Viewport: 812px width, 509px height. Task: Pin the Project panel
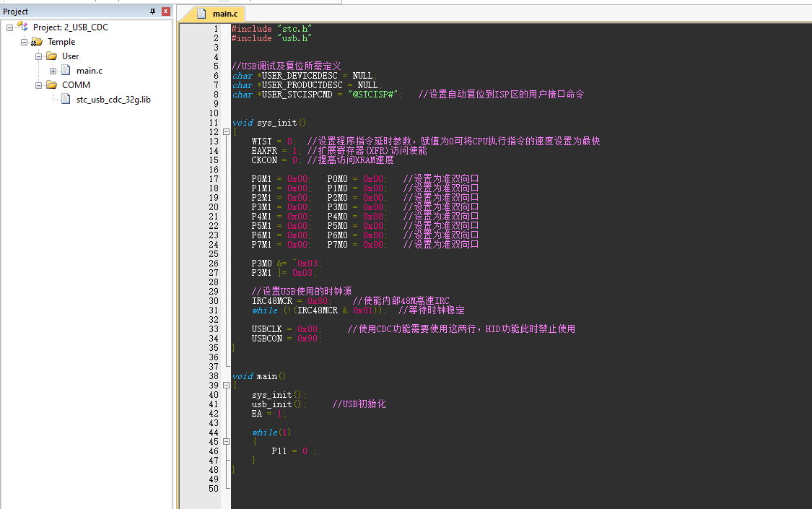tap(152, 12)
